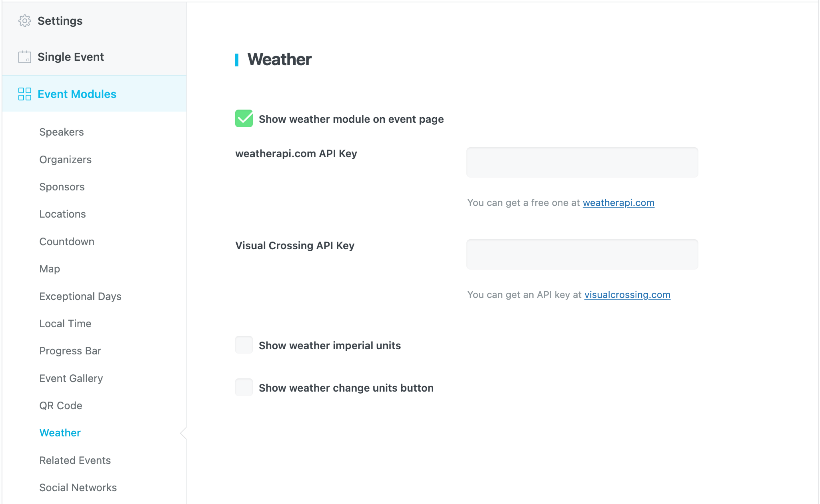Go to Locations submenu item
This screenshot has width=820, height=504.
point(63,214)
